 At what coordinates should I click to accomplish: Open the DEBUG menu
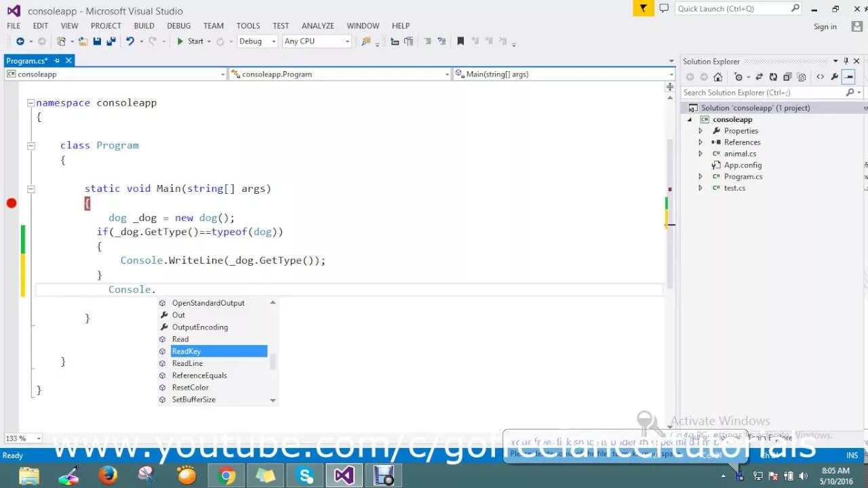click(x=178, y=26)
